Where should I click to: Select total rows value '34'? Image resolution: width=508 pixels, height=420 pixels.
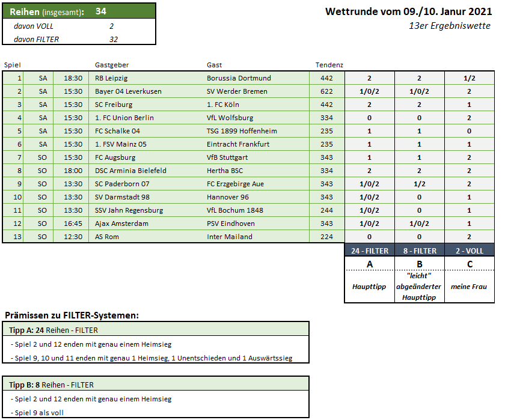pos(101,11)
